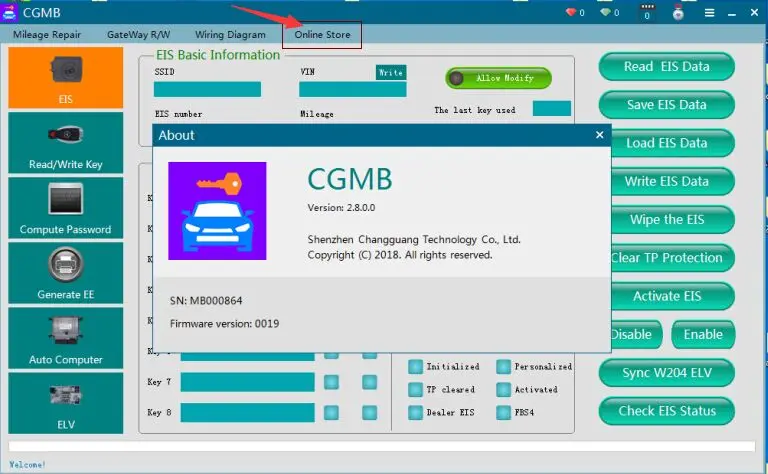This screenshot has width=768, height=474.
Task: Click the Wipe the EIS button
Action: tap(673, 219)
